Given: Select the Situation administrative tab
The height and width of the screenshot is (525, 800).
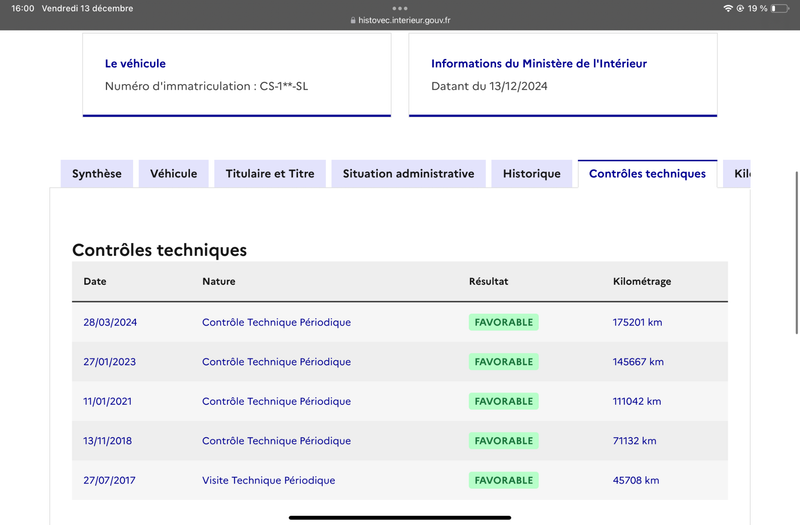Looking at the screenshot, I should tap(408, 174).
